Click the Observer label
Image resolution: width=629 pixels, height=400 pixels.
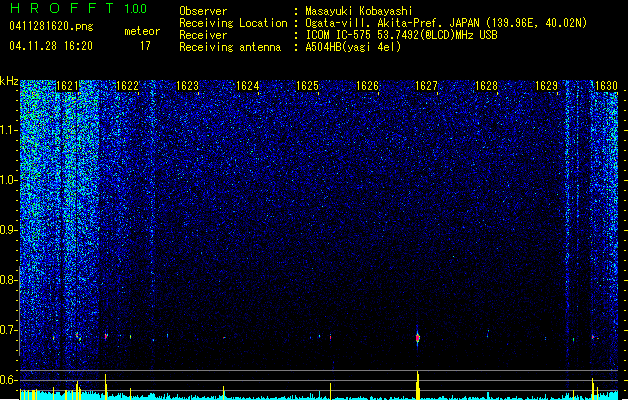203,11
